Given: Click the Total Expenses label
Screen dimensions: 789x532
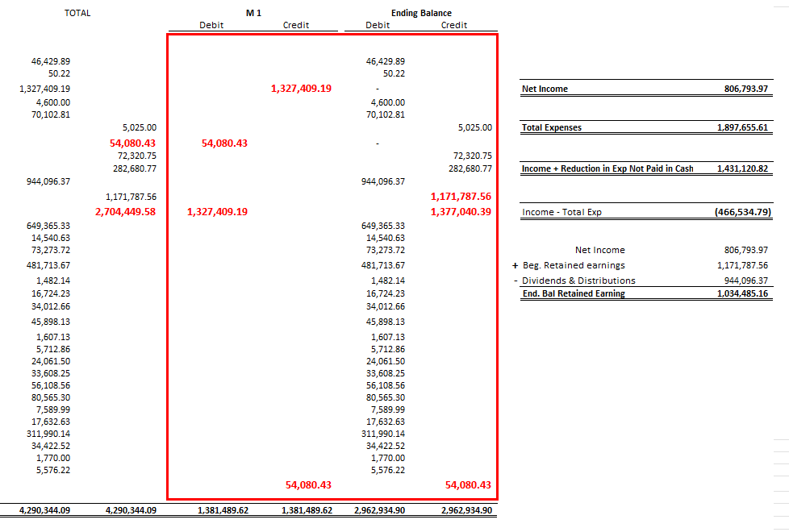Looking at the screenshot, I should (x=552, y=127).
